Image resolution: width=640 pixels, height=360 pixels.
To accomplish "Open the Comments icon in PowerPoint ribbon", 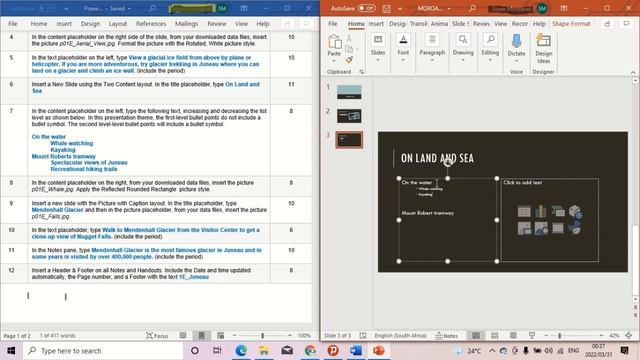I will point(627,24).
